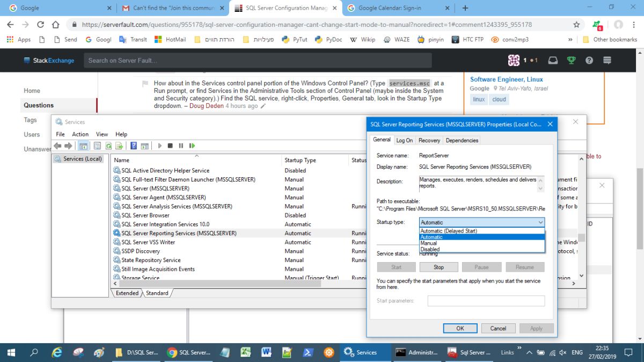This screenshot has width=644, height=362.
Task: Expand hidden bookmarks bar overflow chevron
Action: [570, 39]
